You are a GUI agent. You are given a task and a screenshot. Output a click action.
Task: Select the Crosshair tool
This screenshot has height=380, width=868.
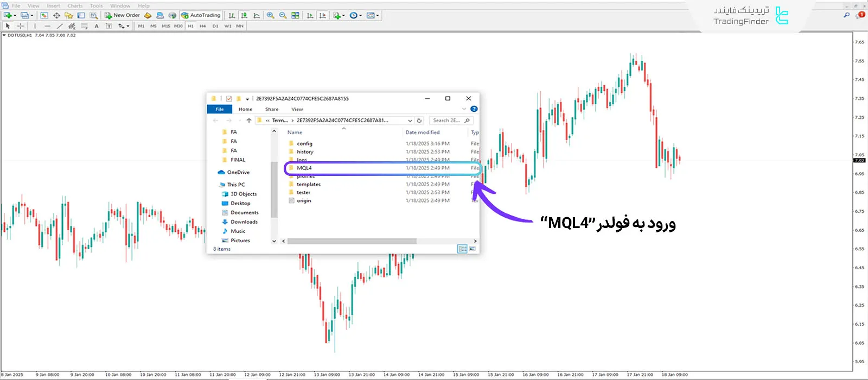click(x=21, y=26)
